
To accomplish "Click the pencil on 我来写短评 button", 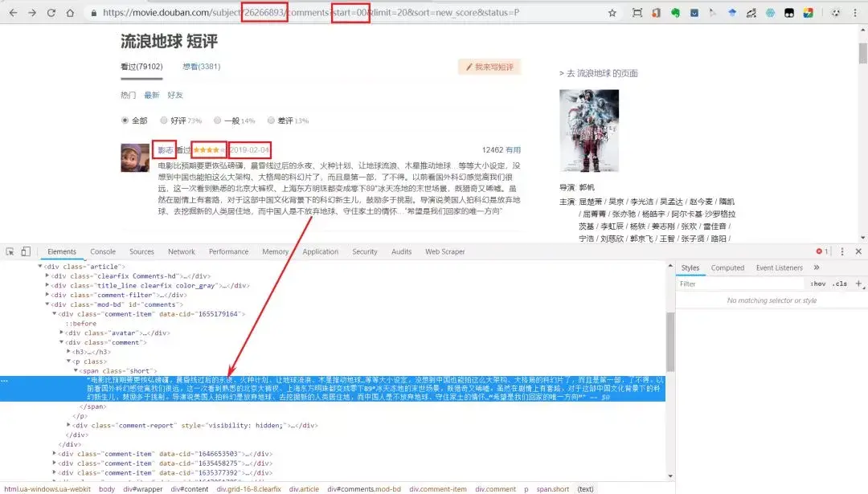I will pyautogui.click(x=469, y=67).
